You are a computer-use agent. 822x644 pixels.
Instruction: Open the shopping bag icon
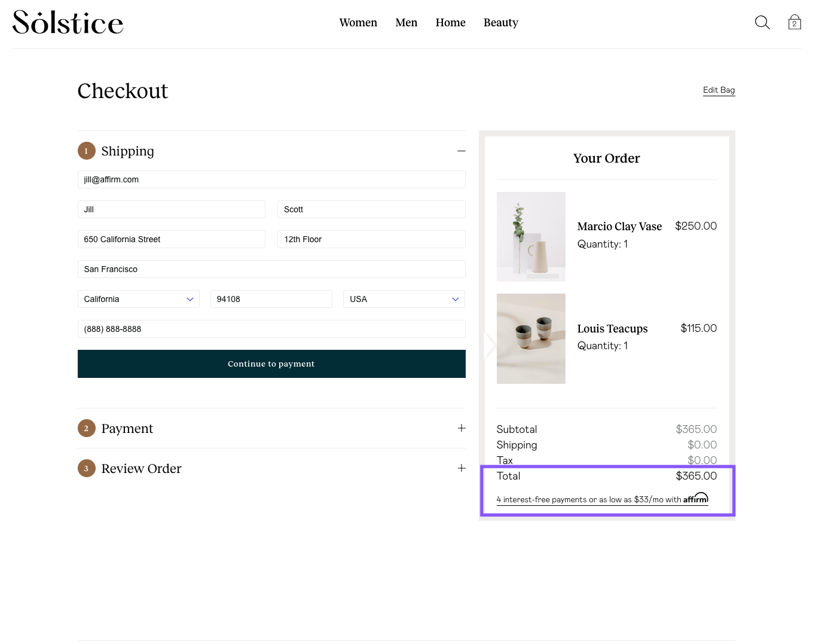(795, 23)
